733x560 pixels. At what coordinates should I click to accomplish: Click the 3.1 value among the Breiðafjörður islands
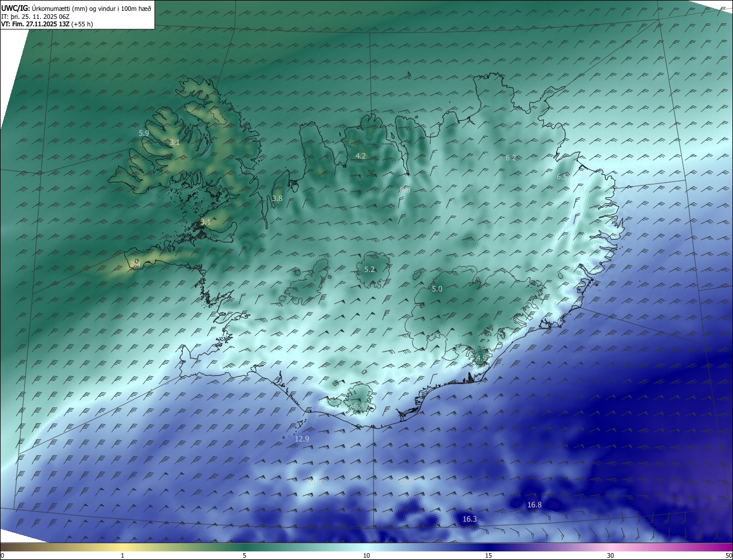tap(206, 222)
